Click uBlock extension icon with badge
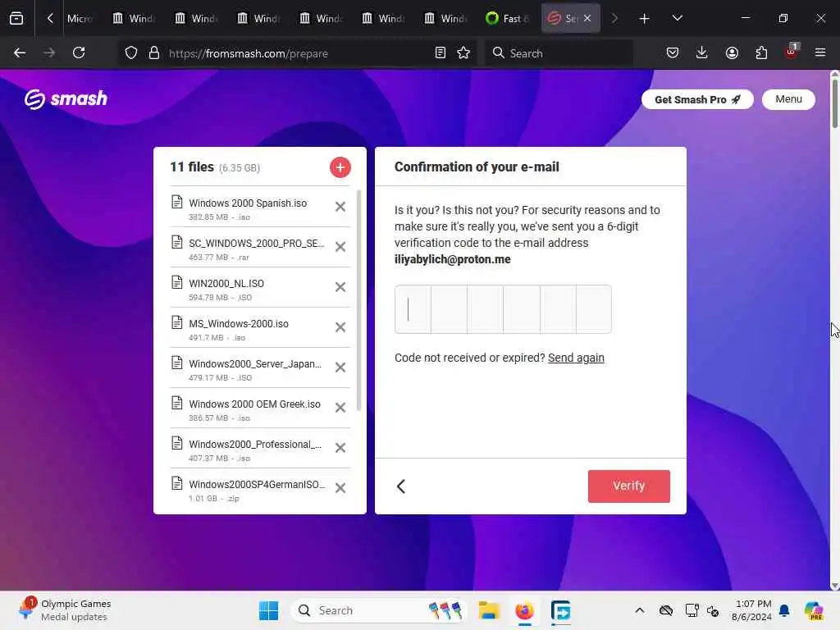Screen dimensions: 840x630 [792, 52]
